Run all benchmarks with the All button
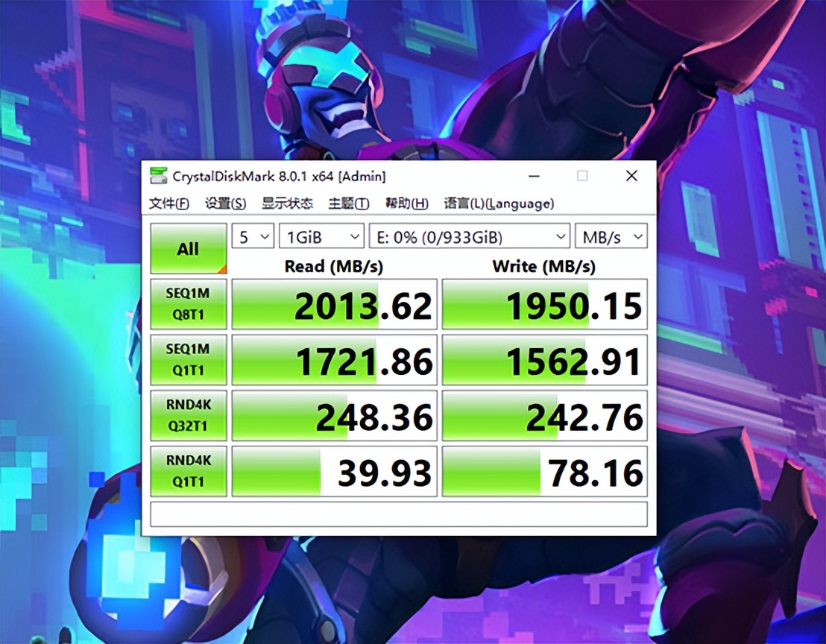The image size is (826, 644). pos(189,248)
